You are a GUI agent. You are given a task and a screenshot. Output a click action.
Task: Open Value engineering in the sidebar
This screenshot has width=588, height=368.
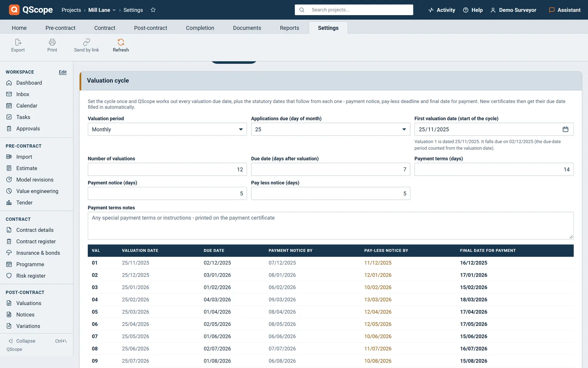tap(37, 191)
